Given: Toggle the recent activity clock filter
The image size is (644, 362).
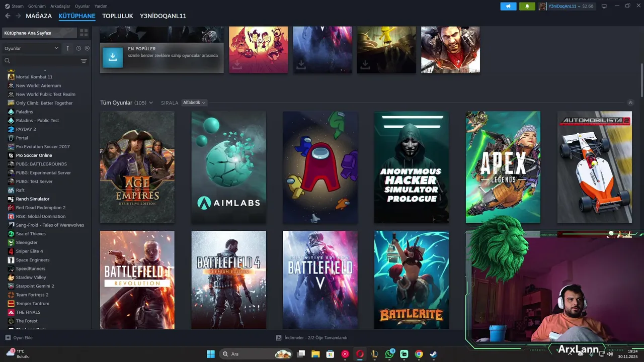Looking at the screenshot, I should click(x=78, y=48).
